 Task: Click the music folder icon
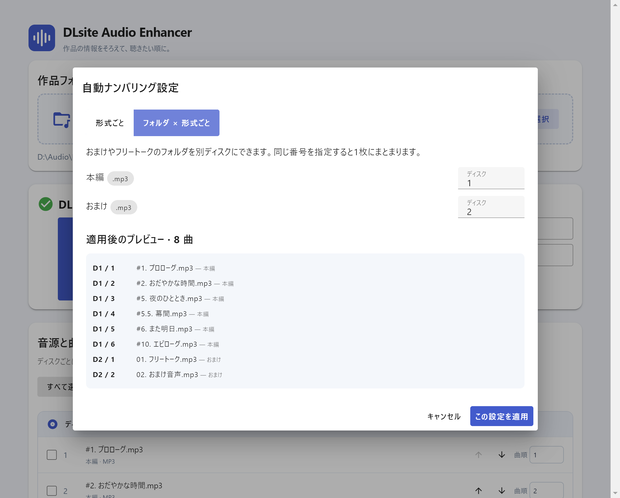click(x=62, y=119)
